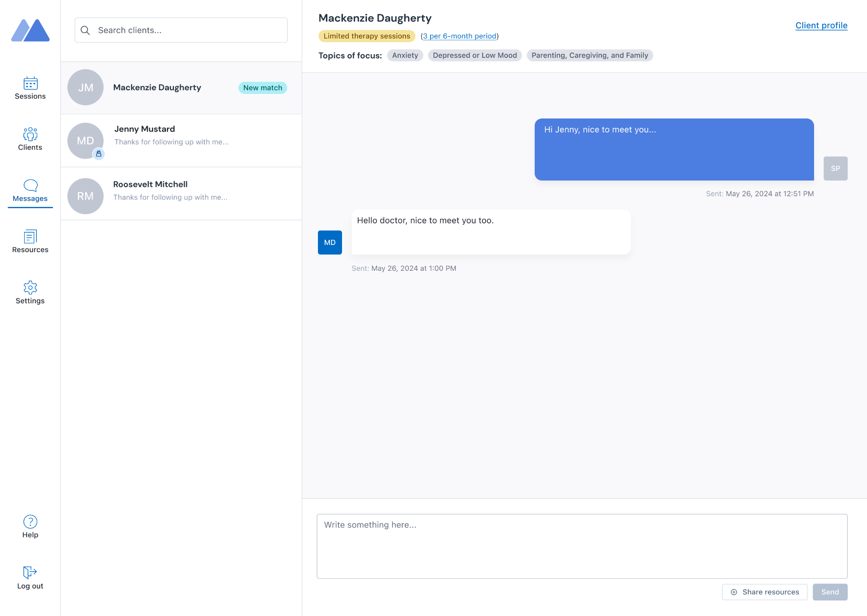The image size is (867, 616).
Task: Click the 3 per 6-month period link
Action: [459, 36]
